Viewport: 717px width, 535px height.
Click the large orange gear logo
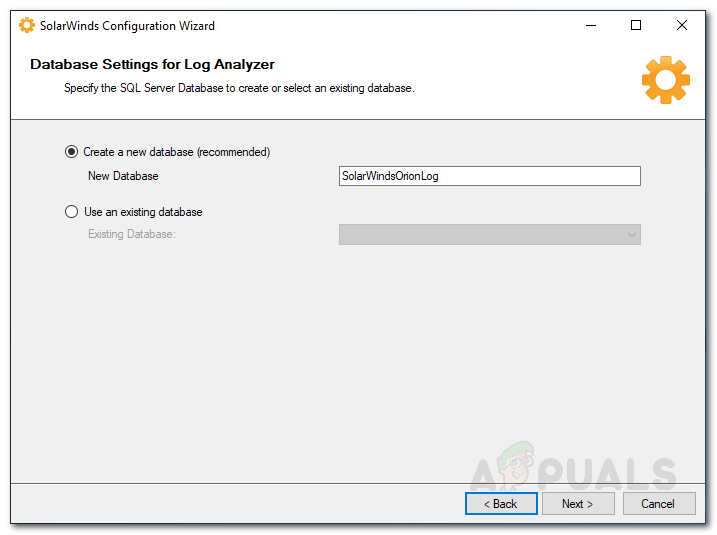click(x=665, y=80)
